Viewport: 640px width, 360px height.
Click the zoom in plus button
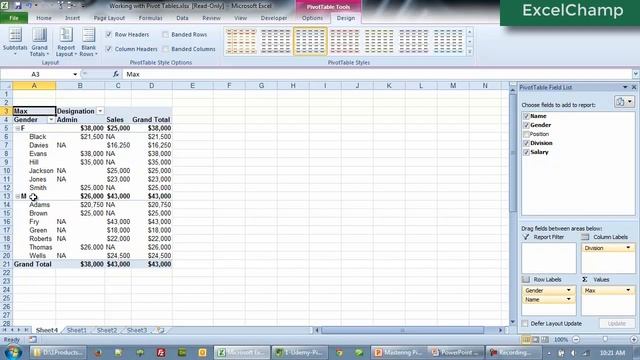[x=633, y=340]
